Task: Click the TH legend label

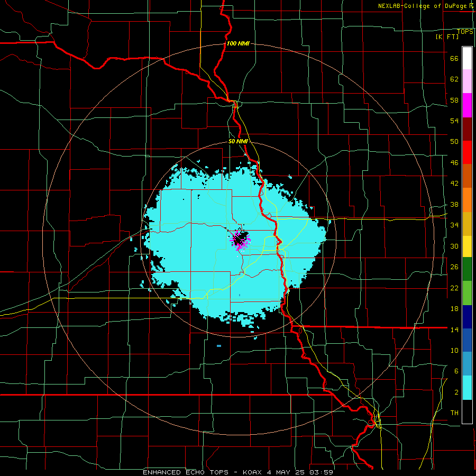Action: [x=454, y=413]
